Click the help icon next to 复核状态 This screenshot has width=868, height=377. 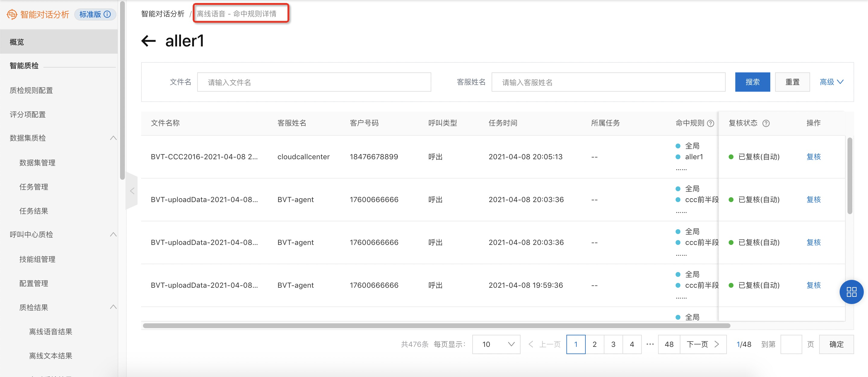766,123
